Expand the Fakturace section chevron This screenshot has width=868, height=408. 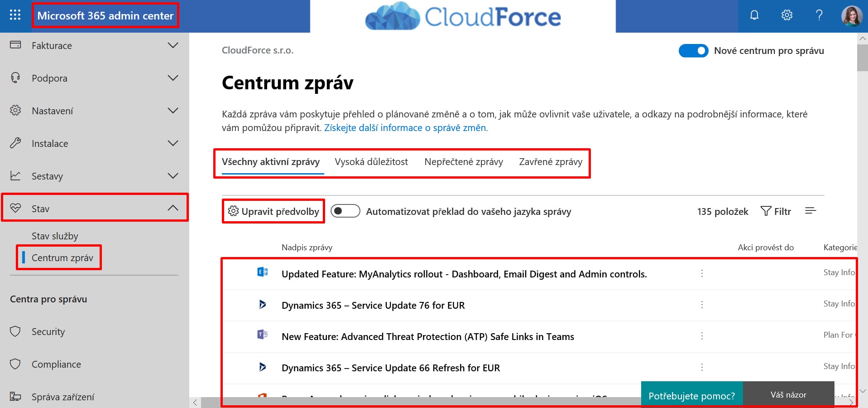(x=173, y=45)
